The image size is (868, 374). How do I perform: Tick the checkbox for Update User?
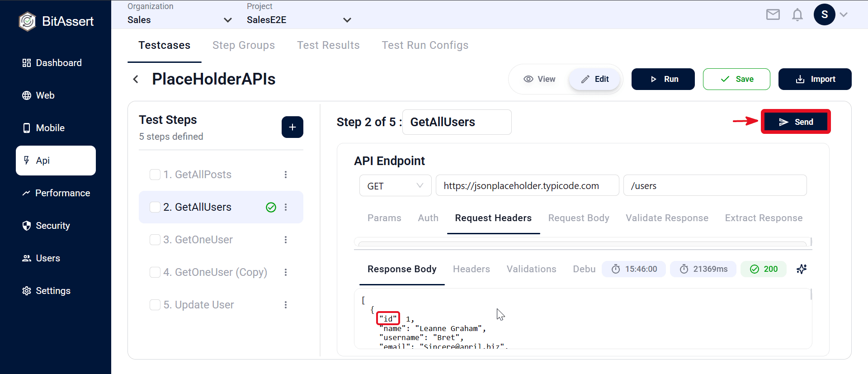tap(155, 305)
